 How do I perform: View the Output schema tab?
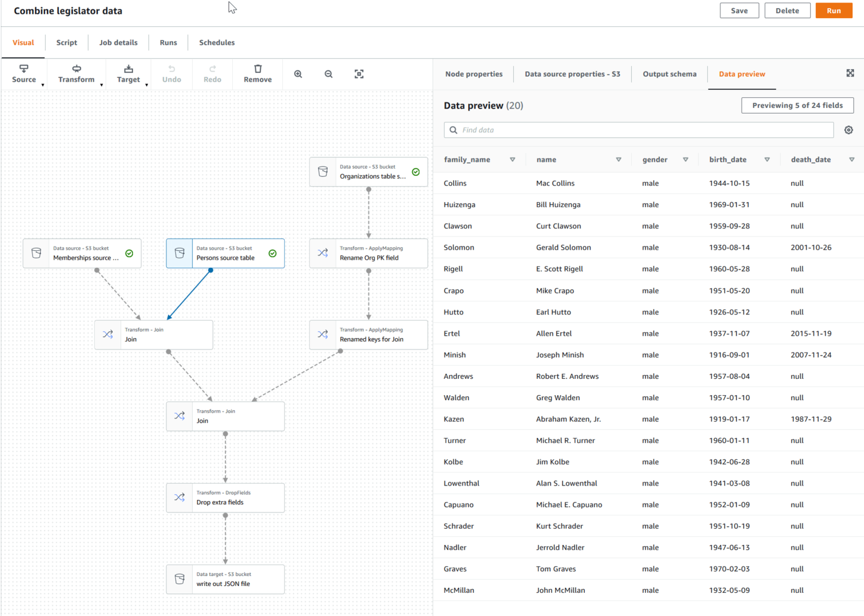(x=669, y=74)
